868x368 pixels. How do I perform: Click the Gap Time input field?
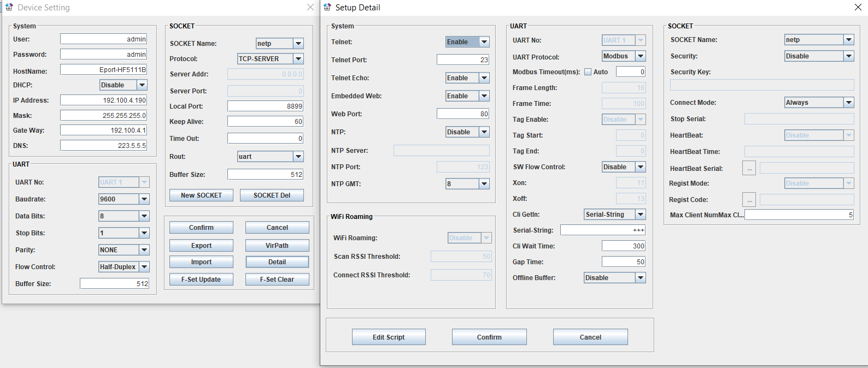click(624, 262)
